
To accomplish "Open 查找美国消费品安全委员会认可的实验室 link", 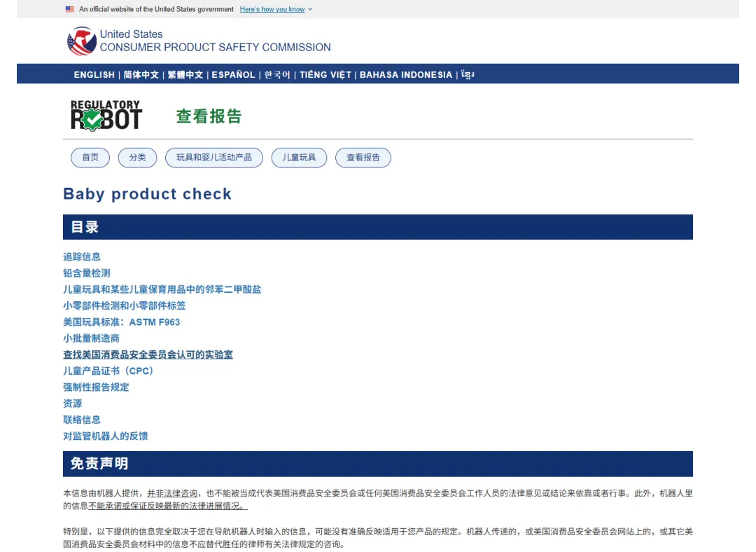I will tap(148, 354).
